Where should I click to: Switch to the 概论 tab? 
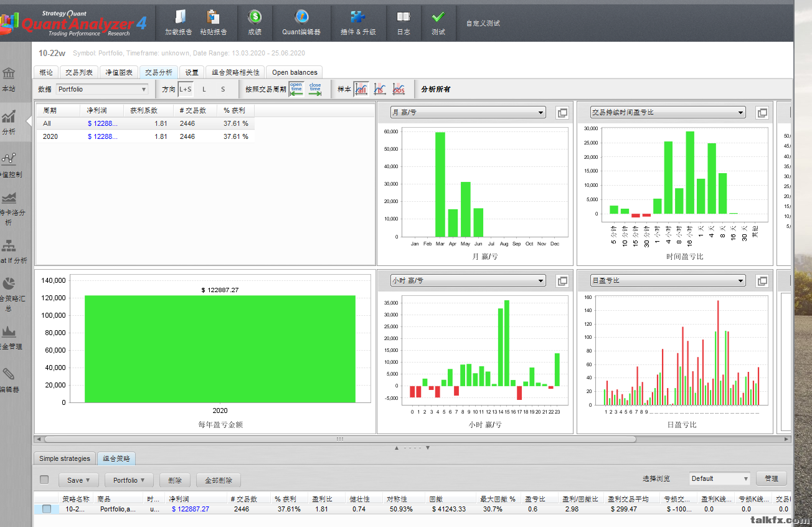[46, 72]
